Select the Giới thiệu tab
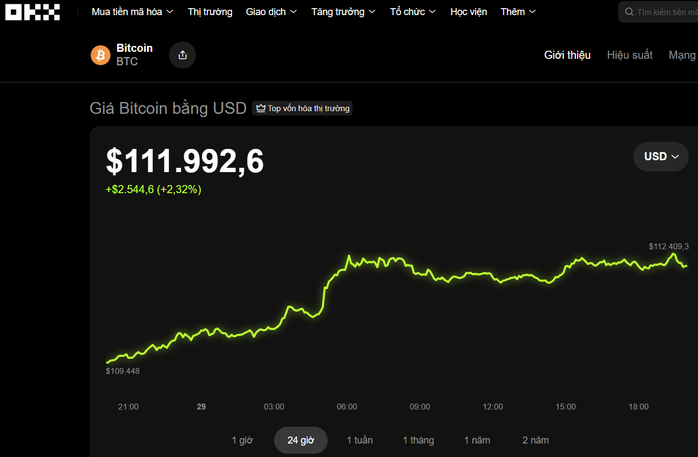Viewport: 698px width, 457px height. (567, 55)
